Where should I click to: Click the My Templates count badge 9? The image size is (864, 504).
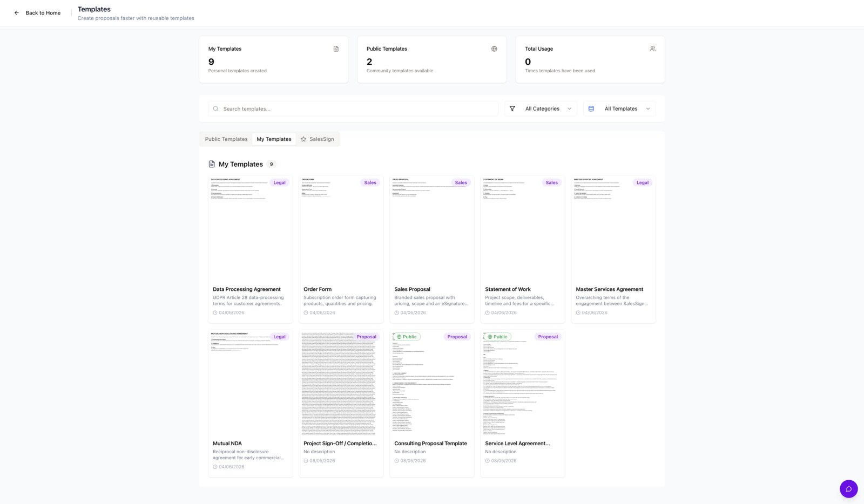[271, 165]
